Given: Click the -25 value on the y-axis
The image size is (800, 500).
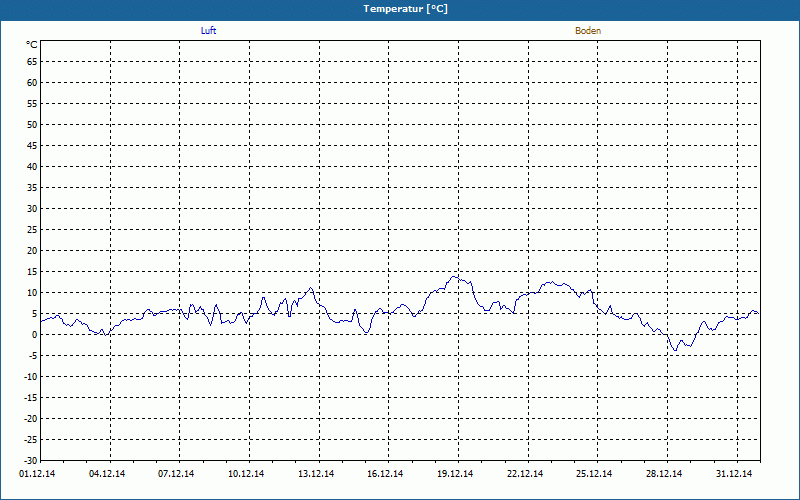Looking at the screenshot, I should pyautogui.click(x=31, y=439).
